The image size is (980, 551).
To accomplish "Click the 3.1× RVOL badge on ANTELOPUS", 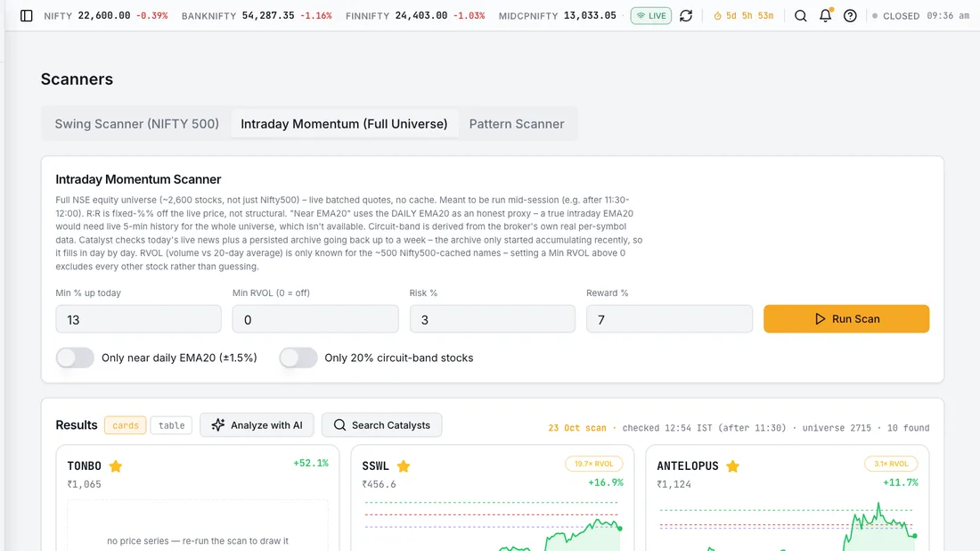I will point(891,464).
